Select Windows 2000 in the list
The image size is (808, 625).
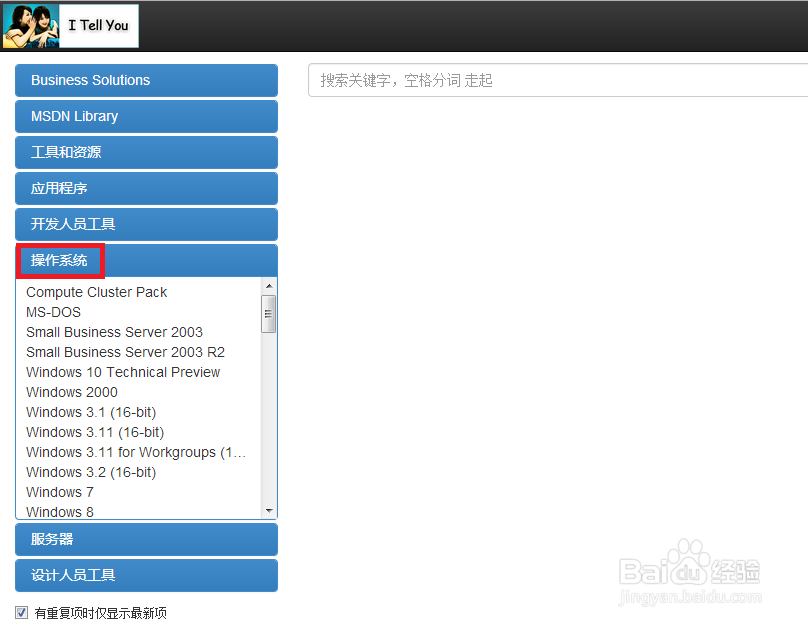pos(72,393)
